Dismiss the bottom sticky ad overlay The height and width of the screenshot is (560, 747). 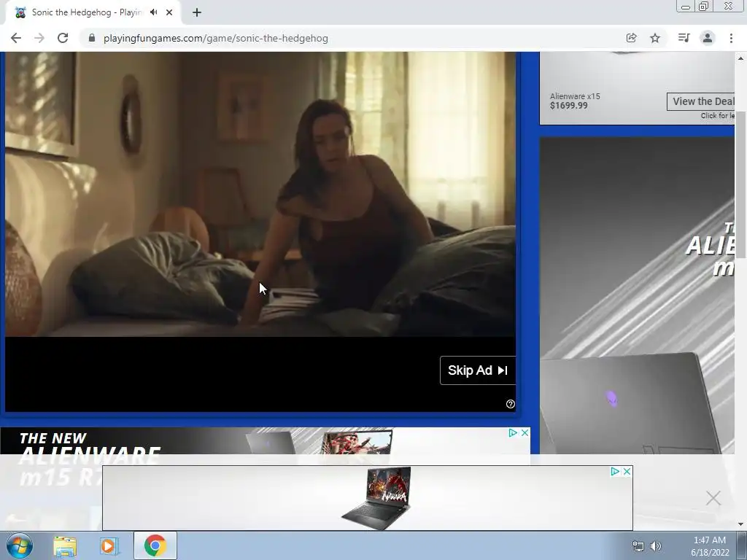point(713,498)
